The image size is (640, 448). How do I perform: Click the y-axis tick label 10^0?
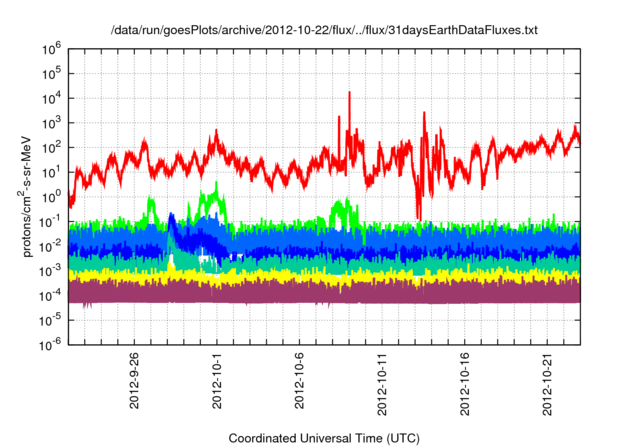(52, 195)
